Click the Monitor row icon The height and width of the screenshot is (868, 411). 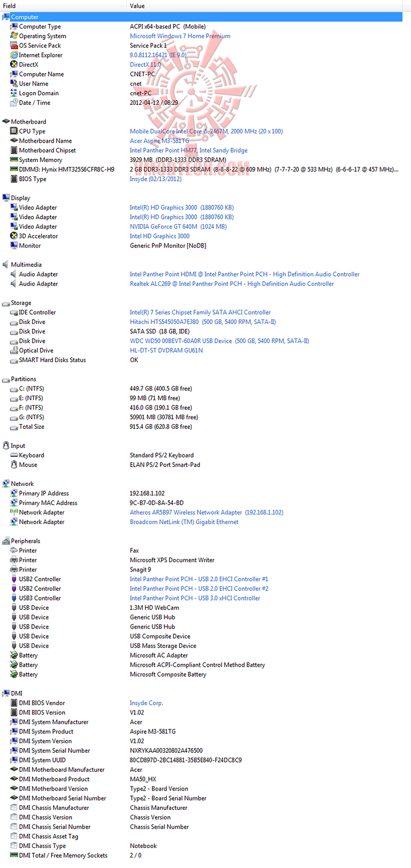14,245
